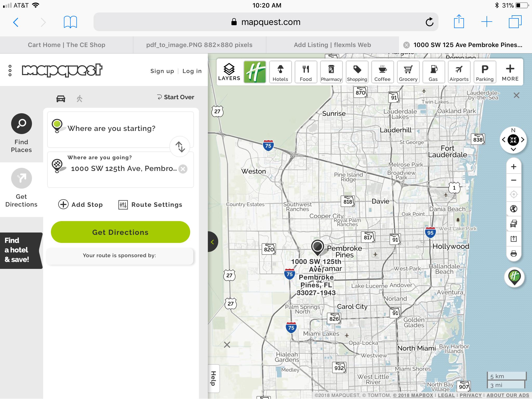Screen dimensions: 532x399
Task: Toggle traffic view with car icon
Action: [x=514, y=224]
